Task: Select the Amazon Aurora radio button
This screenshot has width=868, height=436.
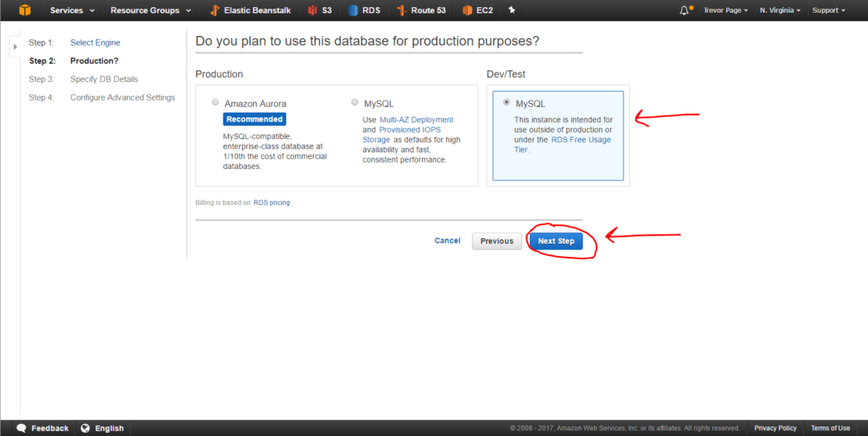Action: pos(215,102)
